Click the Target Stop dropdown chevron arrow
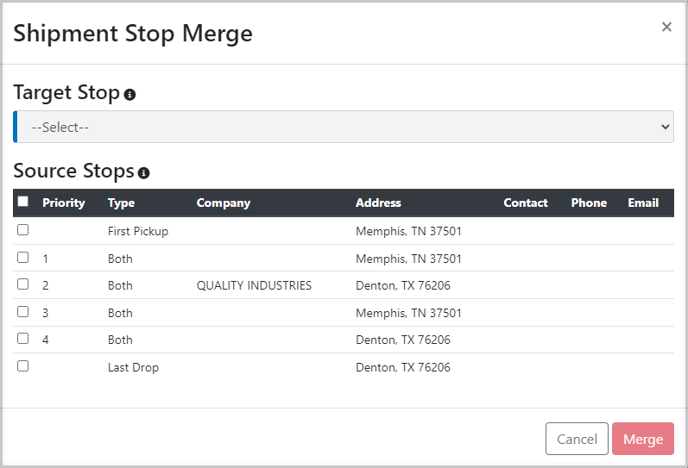The image size is (688, 468). click(x=665, y=127)
